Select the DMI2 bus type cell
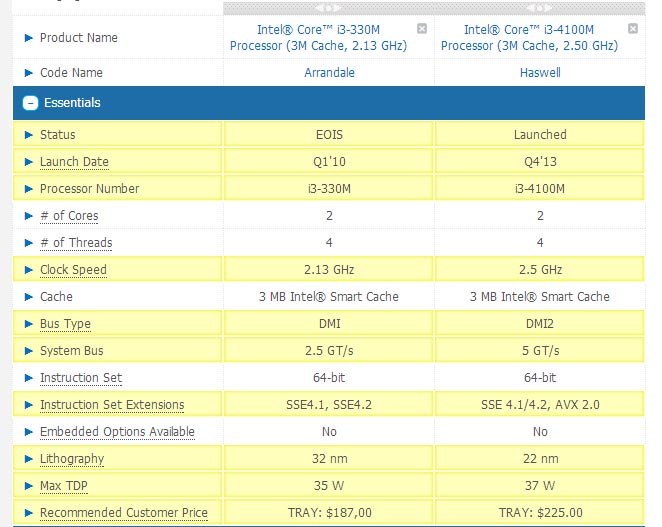 click(540, 324)
